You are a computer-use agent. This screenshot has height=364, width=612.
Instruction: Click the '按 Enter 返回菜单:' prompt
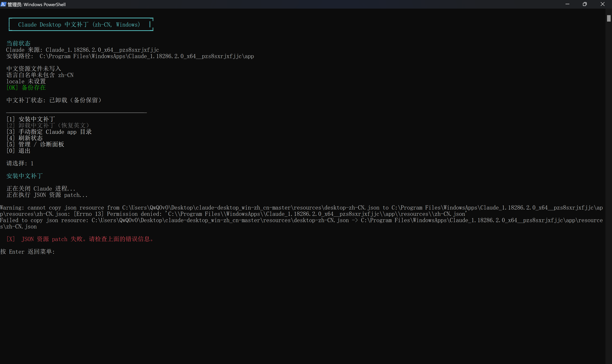click(x=28, y=252)
